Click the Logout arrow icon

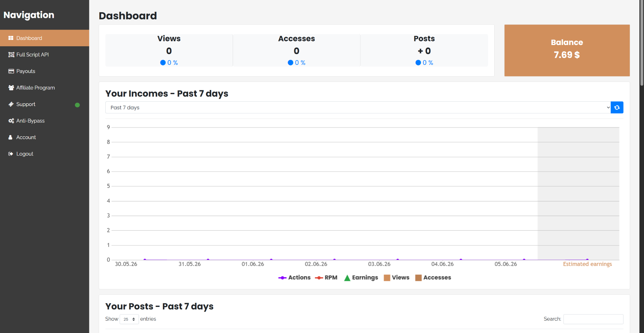11,154
